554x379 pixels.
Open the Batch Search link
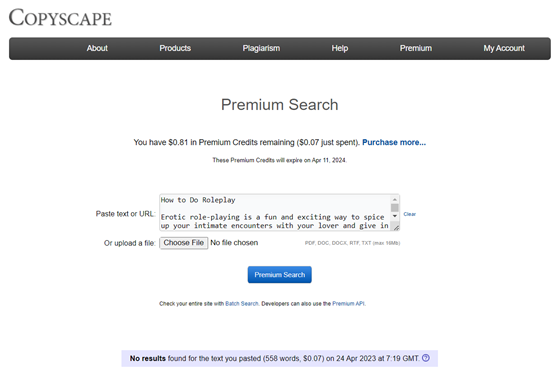[242, 303]
